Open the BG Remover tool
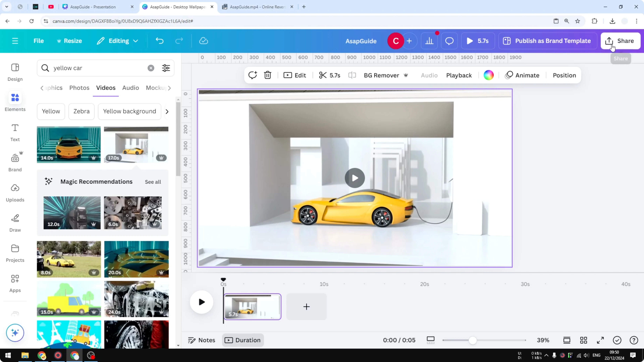This screenshot has width=644, height=362. pos(381,75)
